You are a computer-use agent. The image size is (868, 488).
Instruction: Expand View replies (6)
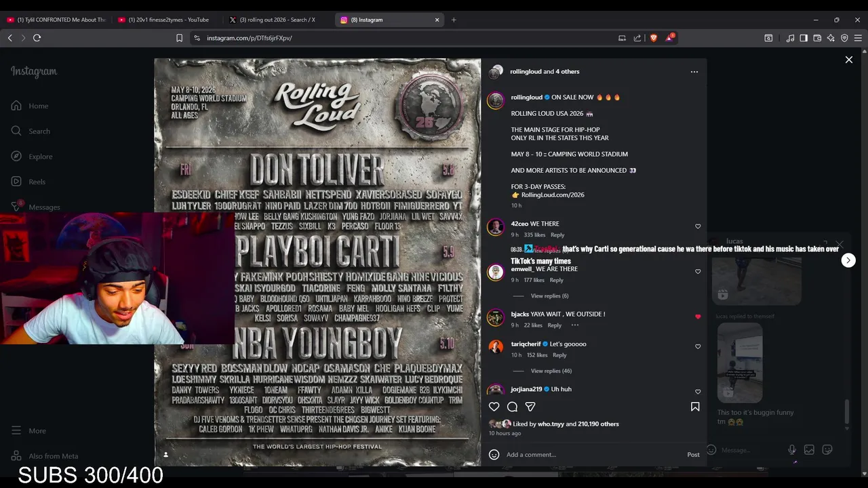(549, 296)
